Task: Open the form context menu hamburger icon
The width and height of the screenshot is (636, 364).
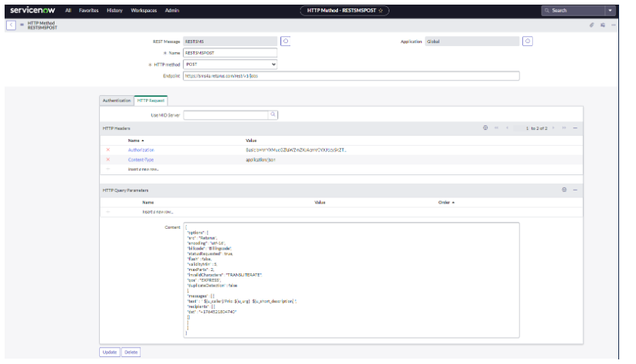Action: pyautogui.click(x=21, y=25)
